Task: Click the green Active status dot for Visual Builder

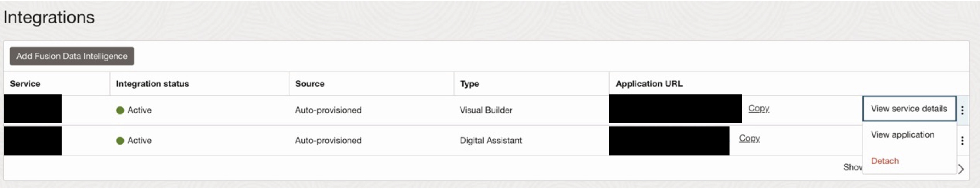Action: tap(120, 110)
